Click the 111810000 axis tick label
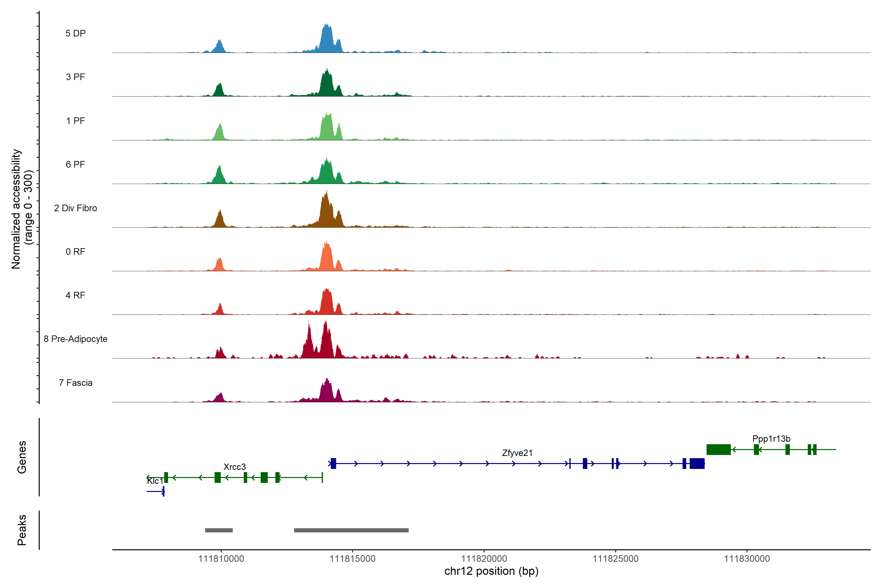 [221, 559]
